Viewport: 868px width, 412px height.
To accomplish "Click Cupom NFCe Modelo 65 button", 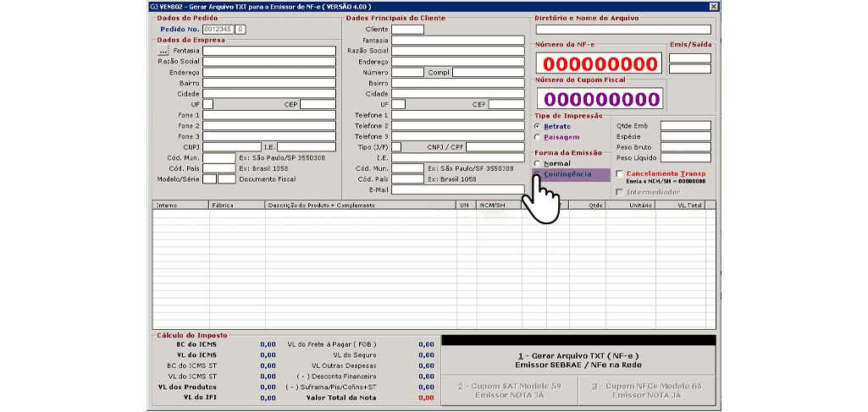I will [647, 390].
